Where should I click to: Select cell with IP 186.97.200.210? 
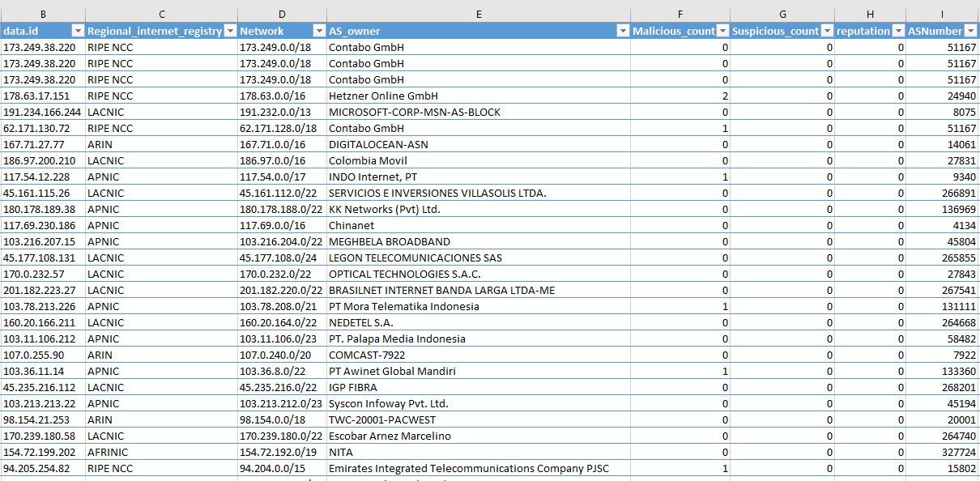point(43,160)
